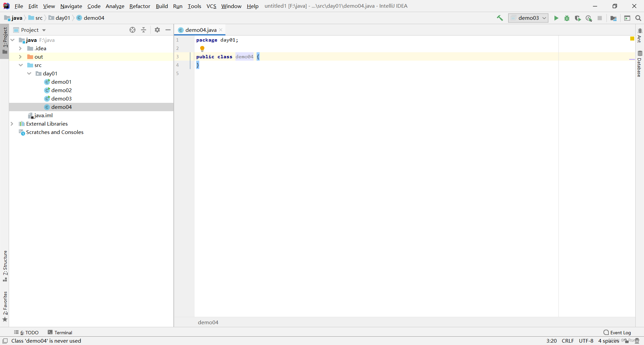Expand the out folder
The image size is (644, 345).
point(20,57)
